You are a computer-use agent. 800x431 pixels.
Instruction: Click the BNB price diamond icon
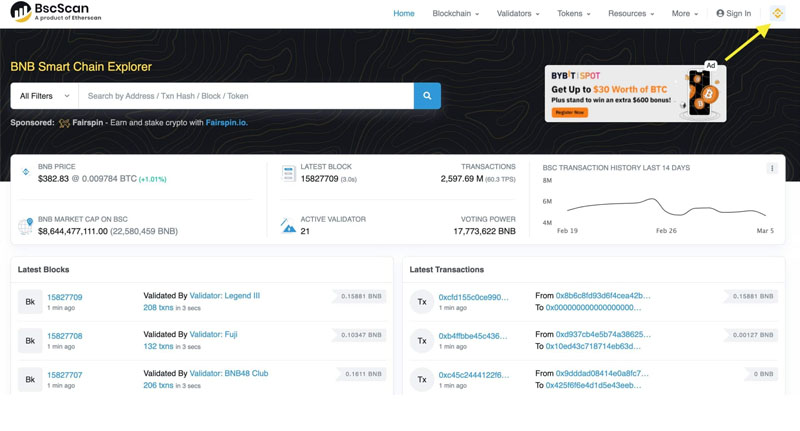26,172
